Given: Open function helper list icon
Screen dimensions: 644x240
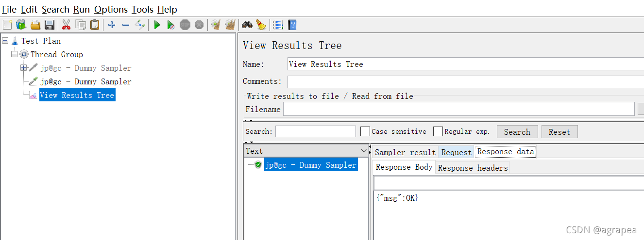Looking at the screenshot, I should tap(278, 25).
